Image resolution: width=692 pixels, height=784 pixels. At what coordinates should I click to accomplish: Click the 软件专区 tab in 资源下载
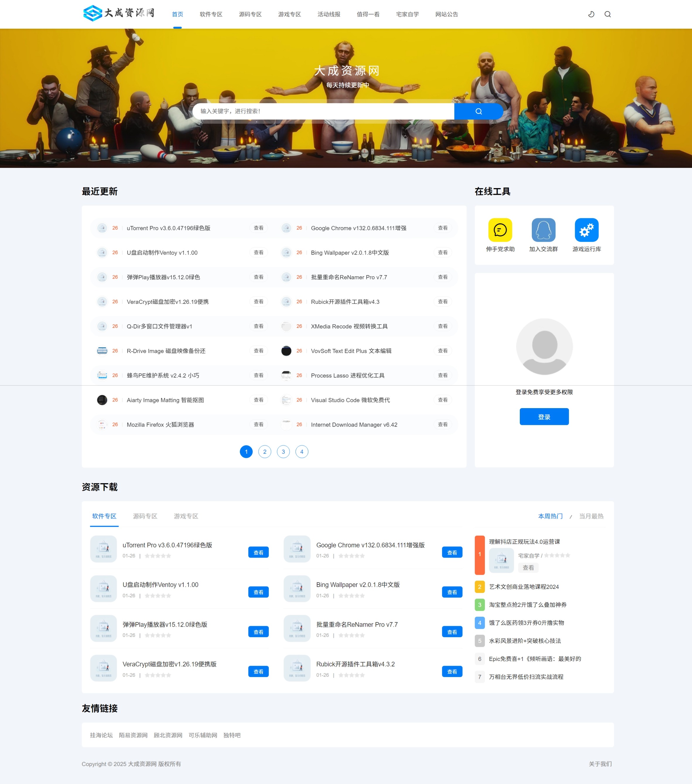(104, 516)
